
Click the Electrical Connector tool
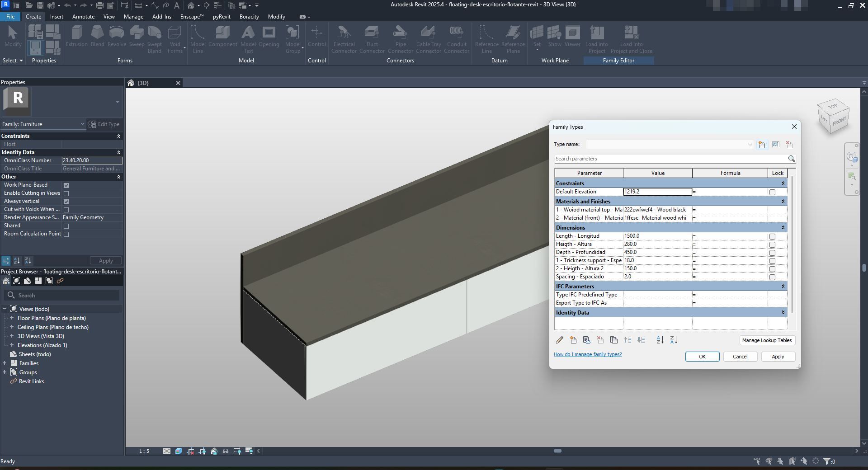344,39
